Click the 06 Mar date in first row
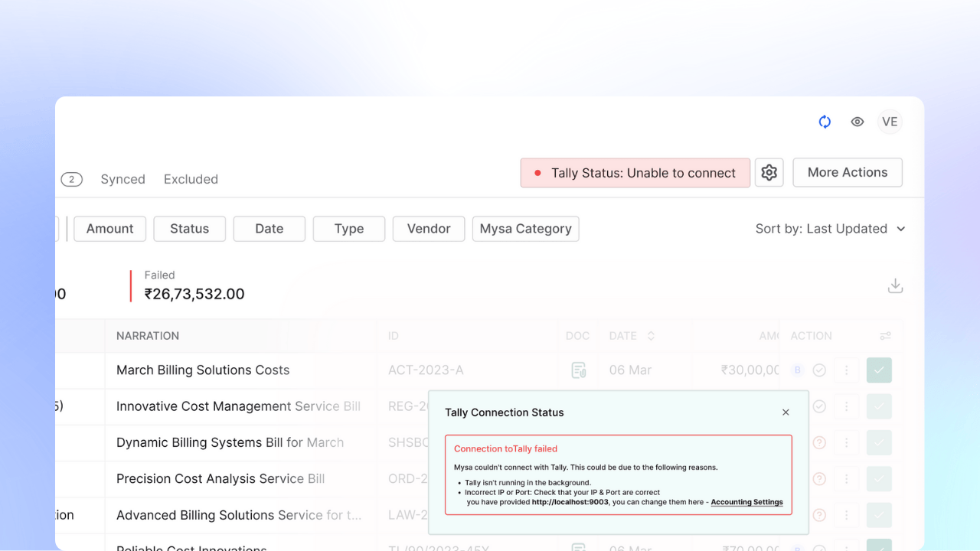Screen dimensions: 980x551 pos(630,370)
